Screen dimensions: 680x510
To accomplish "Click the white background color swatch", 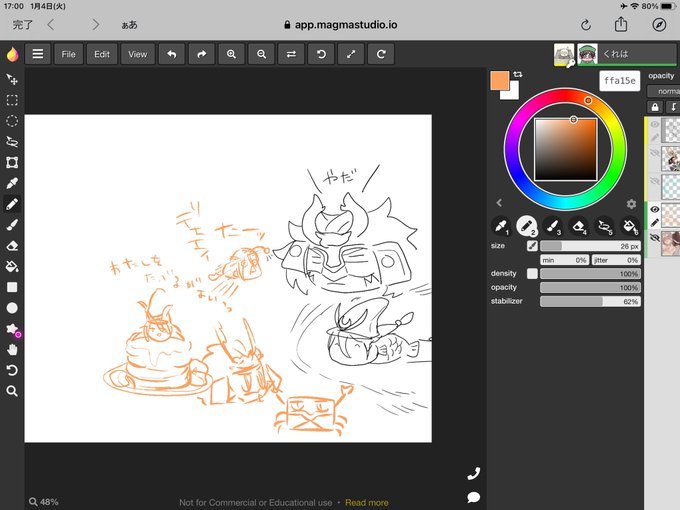I will coord(513,94).
